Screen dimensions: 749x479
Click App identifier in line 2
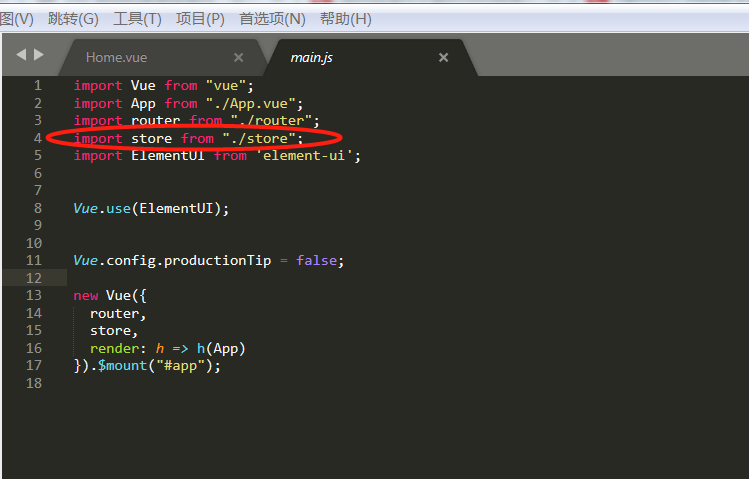pyautogui.click(x=143, y=104)
